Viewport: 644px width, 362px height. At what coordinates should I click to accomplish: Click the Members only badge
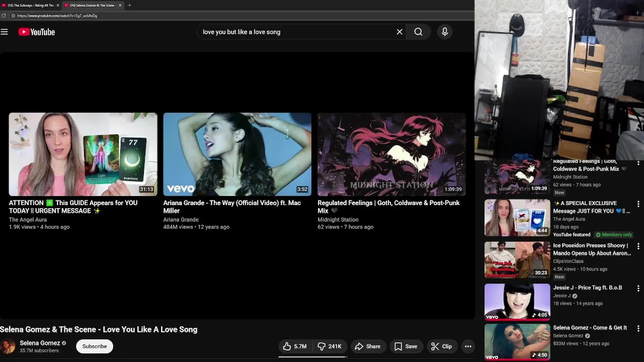click(613, 235)
